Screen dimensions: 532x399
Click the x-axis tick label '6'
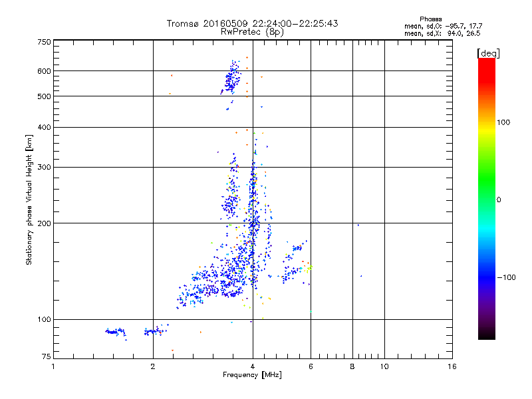tap(311, 366)
